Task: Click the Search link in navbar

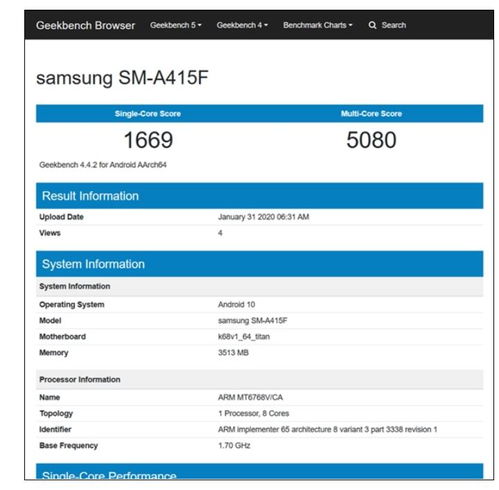Action: tap(394, 25)
